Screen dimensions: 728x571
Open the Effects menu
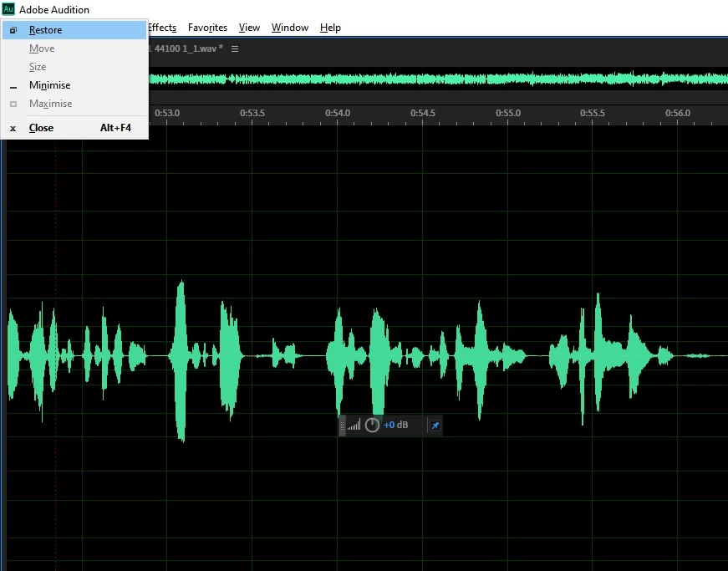162,28
